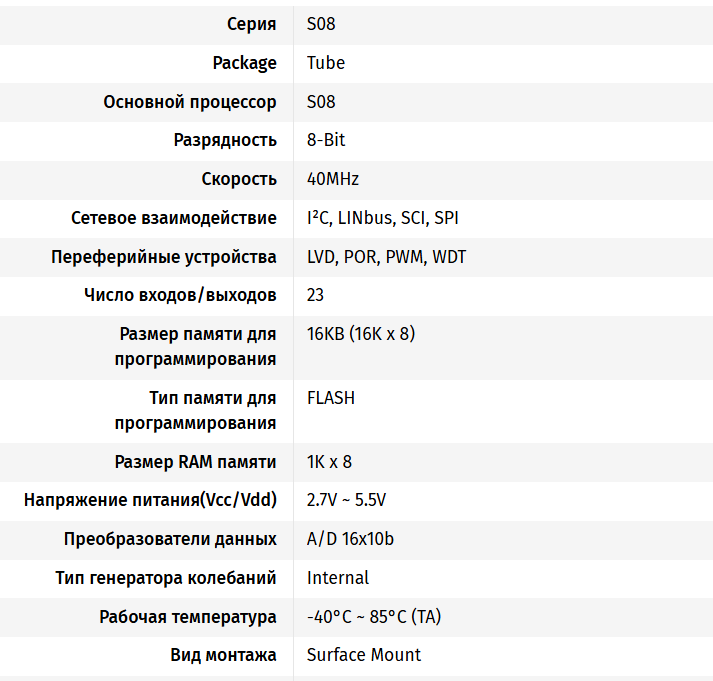The image size is (713, 681).
Task: Click the "Internal" oscillator type value
Action: coord(338,578)
